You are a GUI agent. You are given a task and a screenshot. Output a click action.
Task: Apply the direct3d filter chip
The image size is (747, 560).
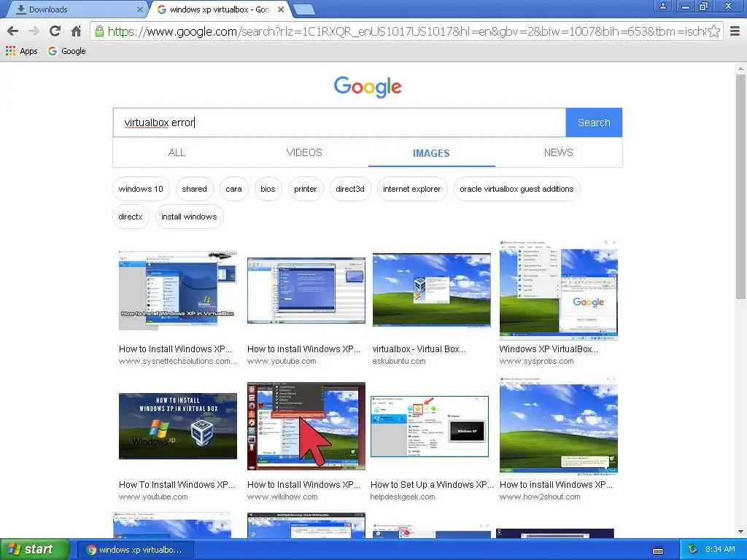(x=350, y=189)
